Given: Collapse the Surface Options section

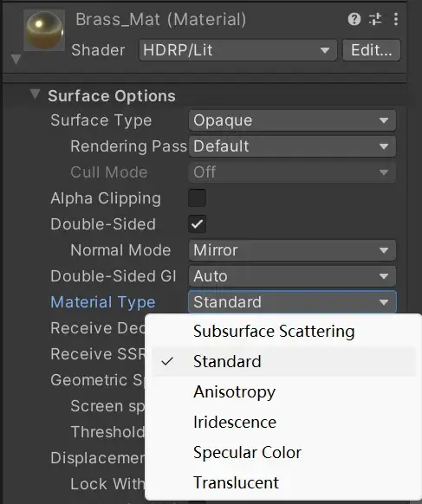Looking at the screenshot, I should 35,94.
